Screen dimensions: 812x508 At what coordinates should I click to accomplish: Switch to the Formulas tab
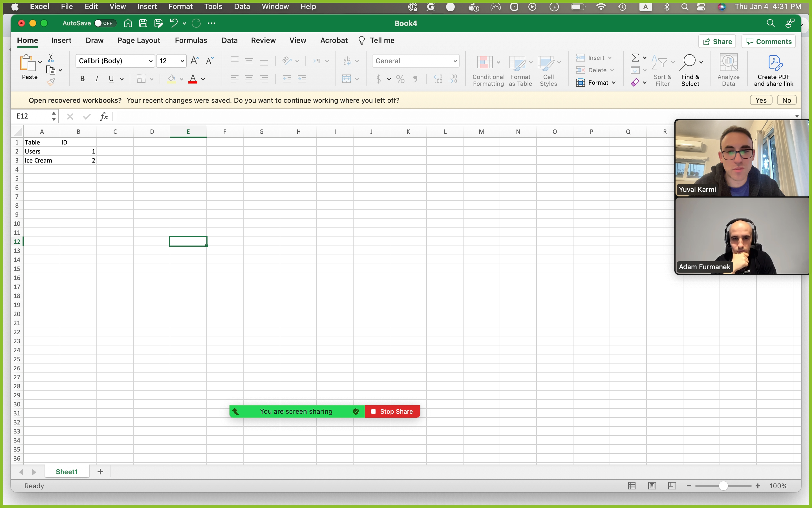[x=191, y=40]
